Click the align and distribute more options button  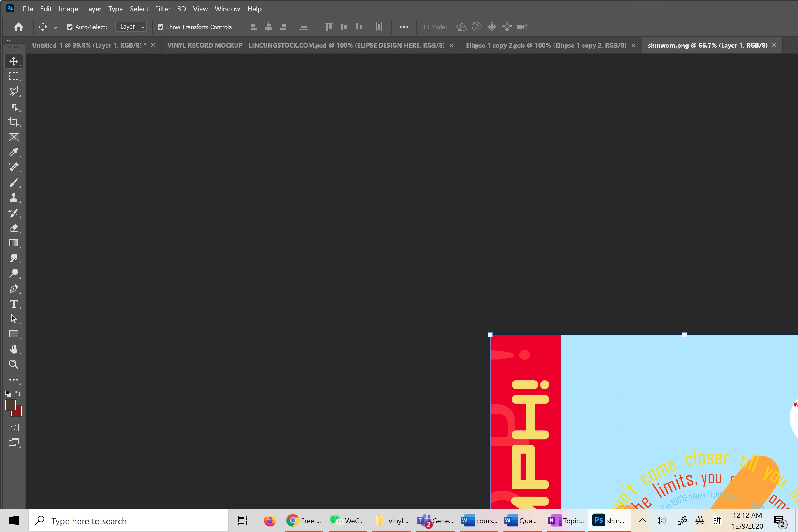point(404,27)
